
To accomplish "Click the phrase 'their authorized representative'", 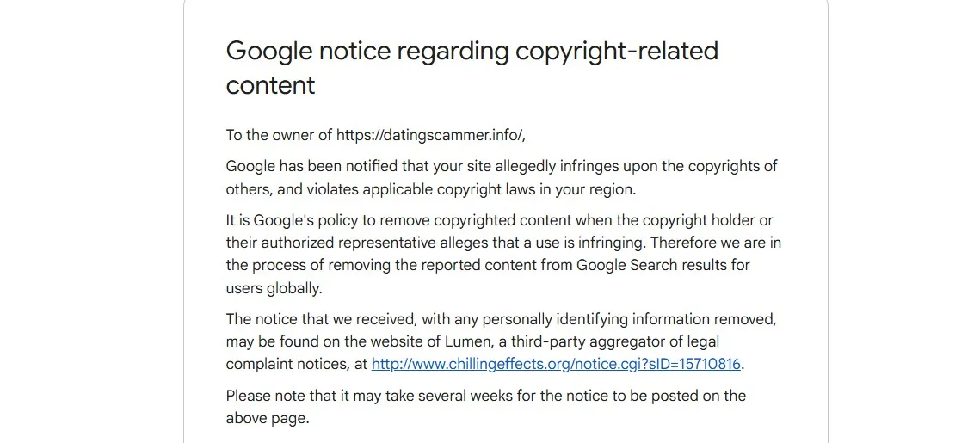I will pos(321,243).
